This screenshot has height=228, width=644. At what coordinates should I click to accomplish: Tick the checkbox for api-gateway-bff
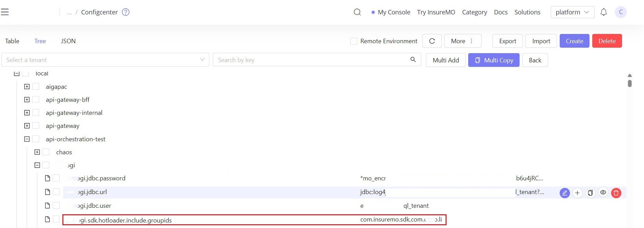click(x=36, y=99)
